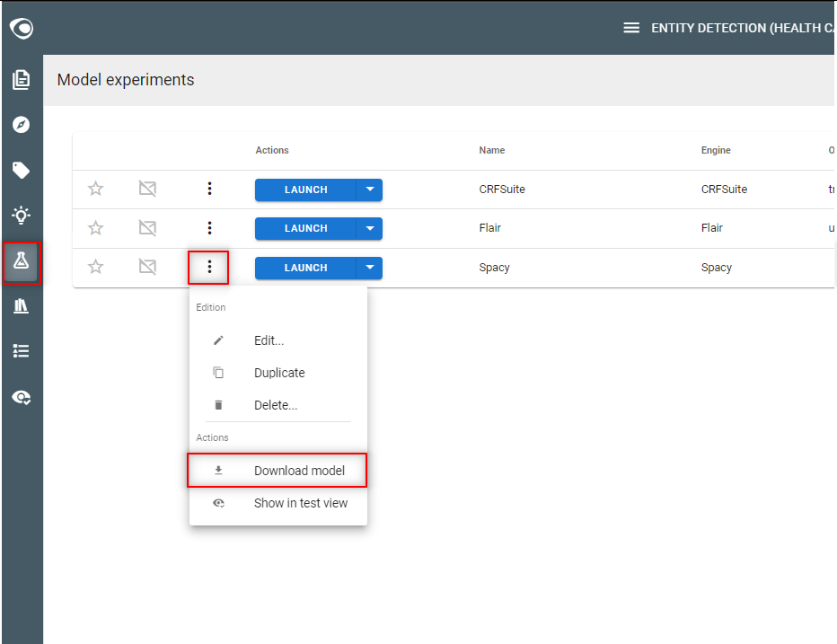
Task: Choose Edit... from the context menu
Action: click(x=278, y=340)
